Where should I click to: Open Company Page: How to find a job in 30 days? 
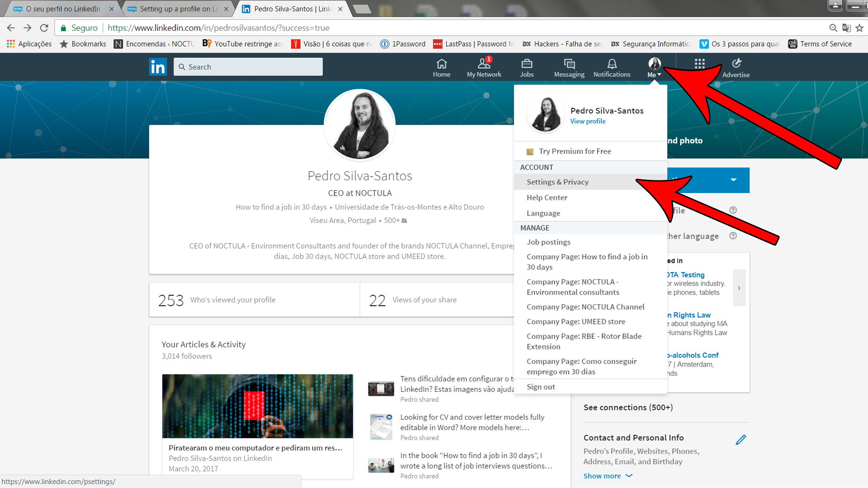pos(590,262)
